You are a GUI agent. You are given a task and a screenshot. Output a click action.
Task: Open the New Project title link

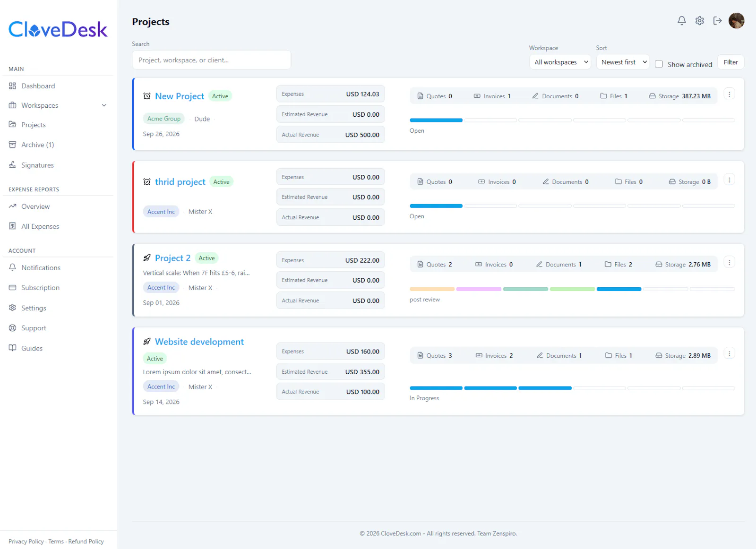point(180,96)
